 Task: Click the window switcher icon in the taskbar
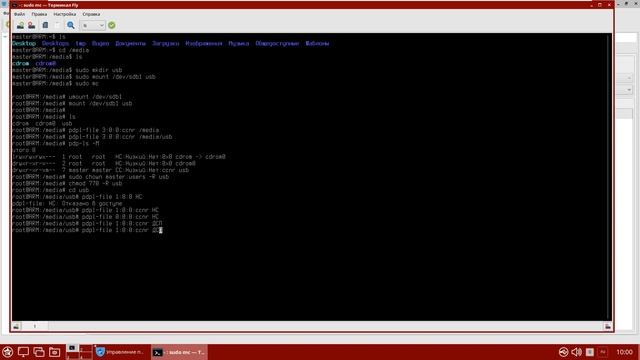tap(39, 352)
